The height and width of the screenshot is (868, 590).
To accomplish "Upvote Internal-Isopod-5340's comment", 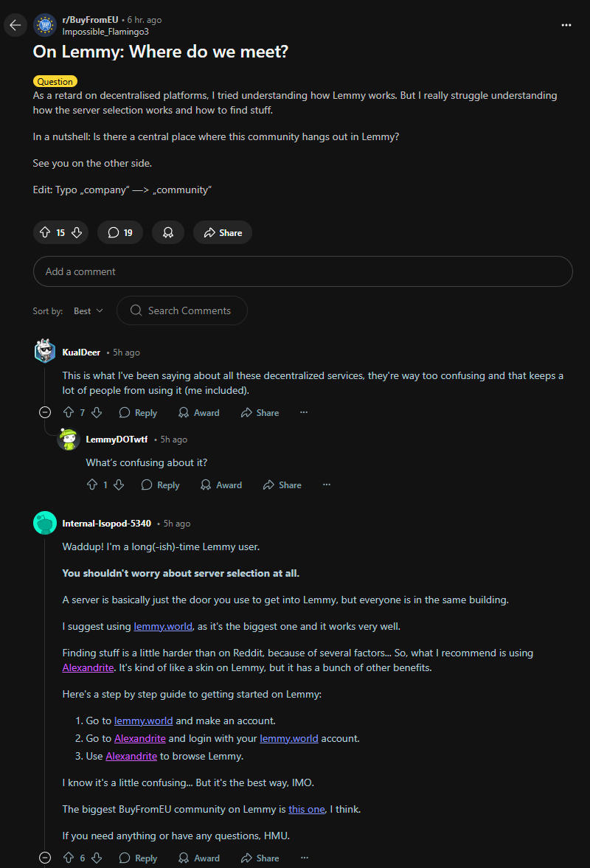I will coord(69,858).
